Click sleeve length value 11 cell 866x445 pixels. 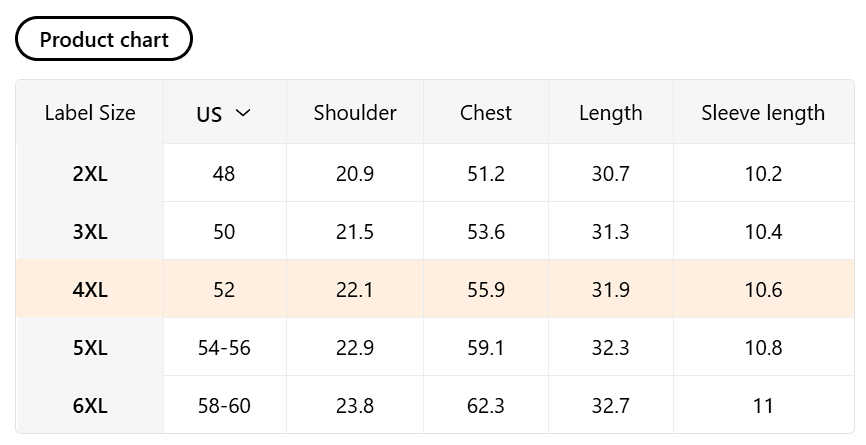click(763, 406)
